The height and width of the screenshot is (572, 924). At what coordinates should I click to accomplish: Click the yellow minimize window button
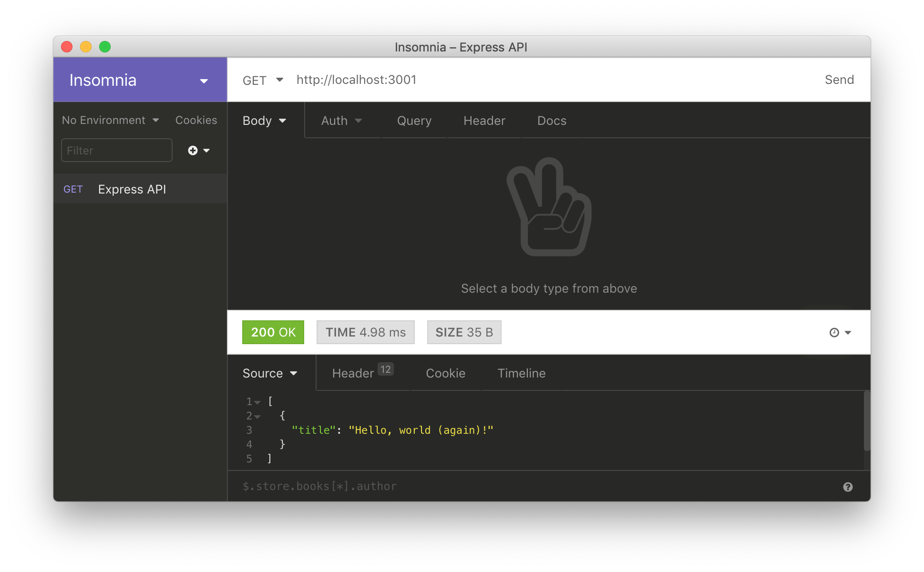86,47
